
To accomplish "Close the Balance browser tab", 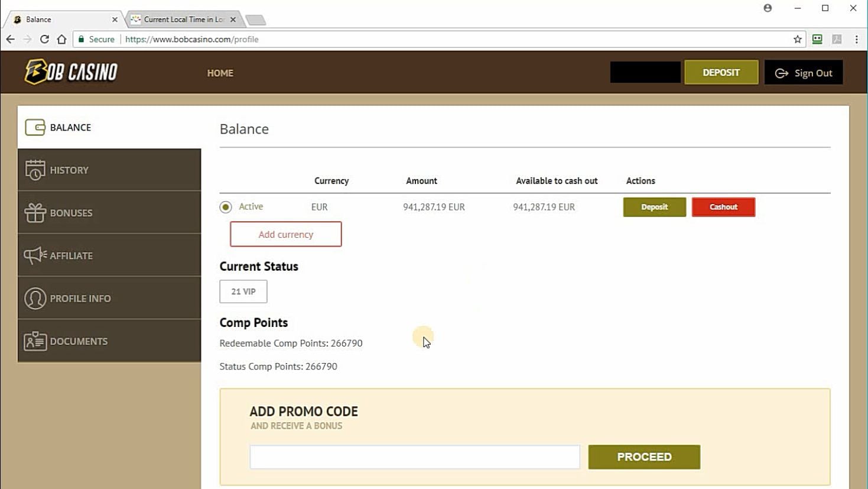I will click(x=115, y=20).
